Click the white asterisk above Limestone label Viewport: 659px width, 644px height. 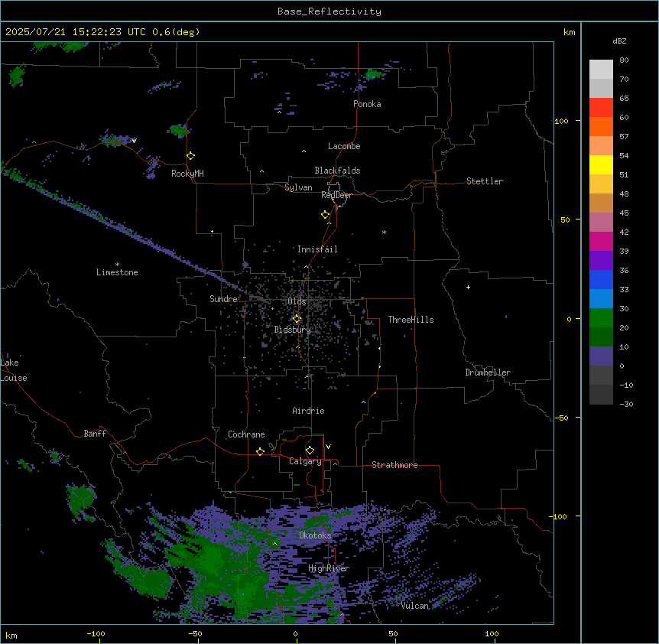[117, 265]
